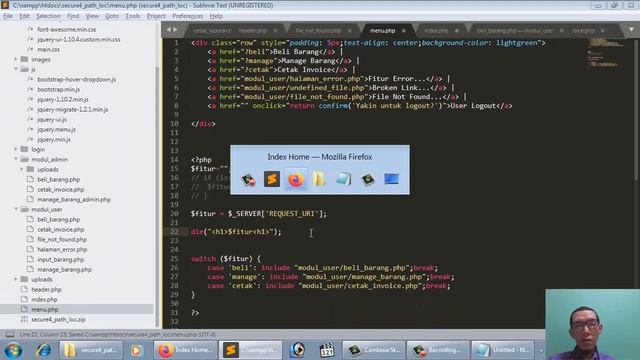Image resolution: width=640 pixels, height=360 pixels.
Task: Open the Selection menu
Action: (48, 16)
